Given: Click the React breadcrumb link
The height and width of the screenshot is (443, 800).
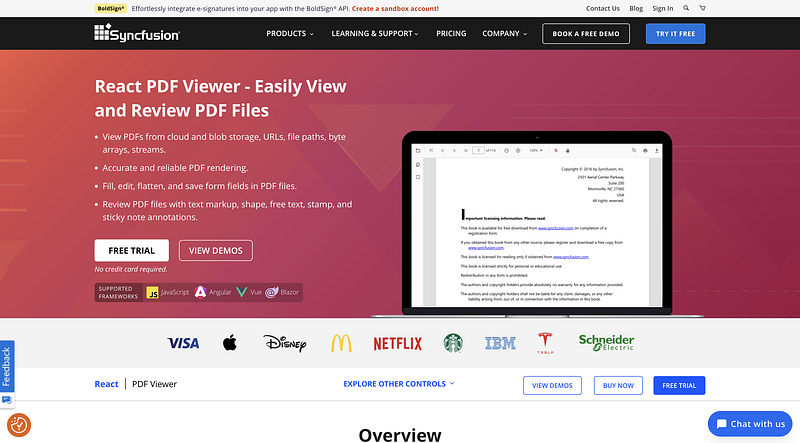Looking at the screenshot, I should (x=106, y=384).
